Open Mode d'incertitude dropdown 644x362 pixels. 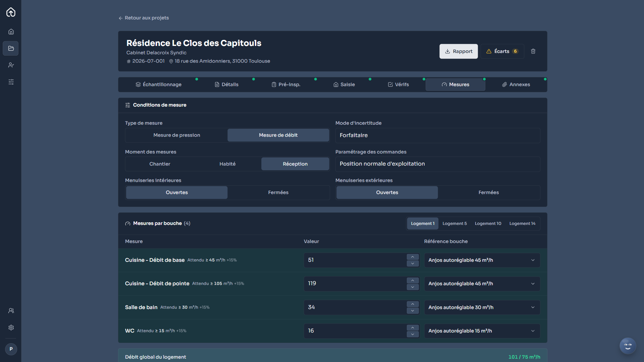point(438,135)
